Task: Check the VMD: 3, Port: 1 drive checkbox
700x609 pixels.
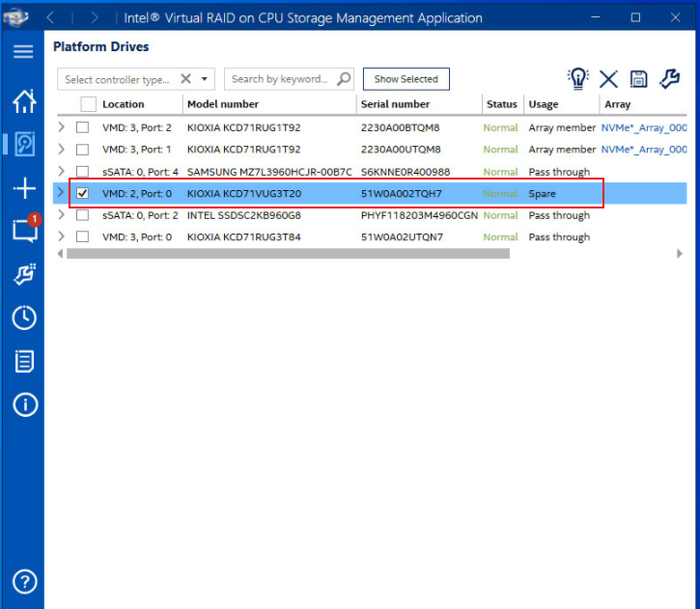Action: coord(82,150)
